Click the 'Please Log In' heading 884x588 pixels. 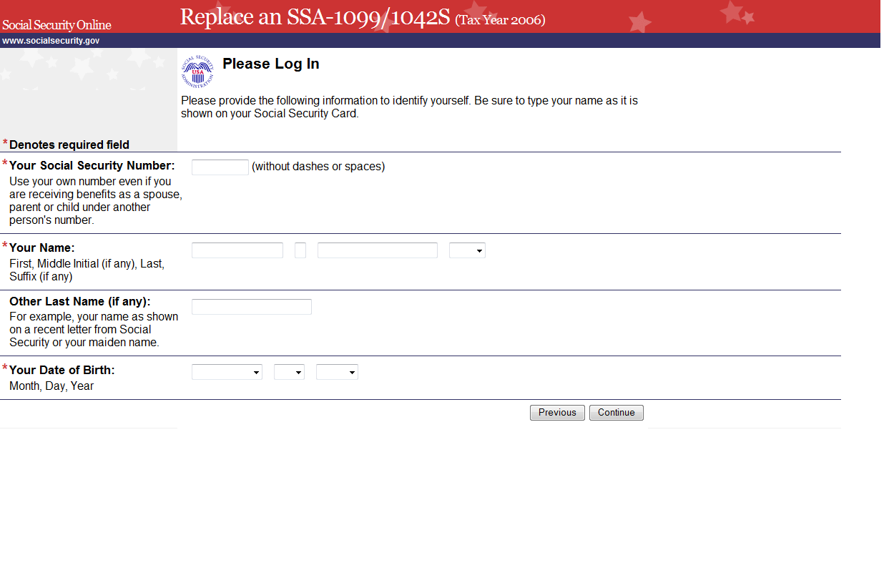tap(271, 64)
